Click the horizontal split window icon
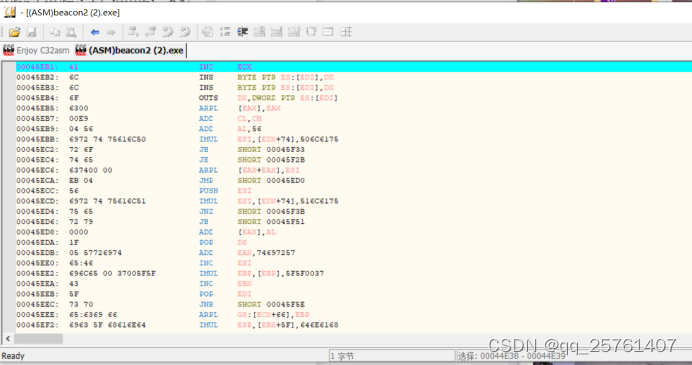 coord(328,32)
